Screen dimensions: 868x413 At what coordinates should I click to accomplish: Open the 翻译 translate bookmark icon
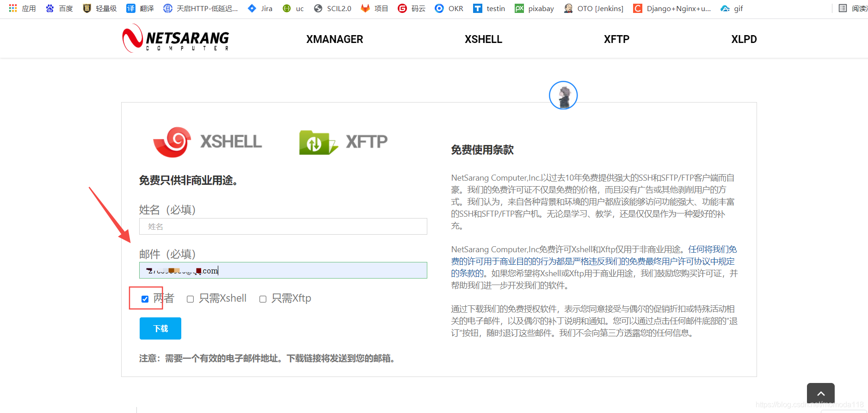click(131, 8)
